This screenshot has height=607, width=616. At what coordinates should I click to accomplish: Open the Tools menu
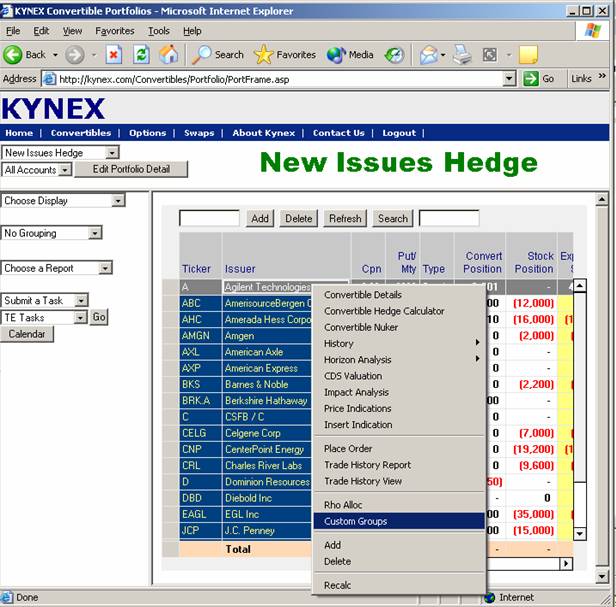(x=159, y=31)
